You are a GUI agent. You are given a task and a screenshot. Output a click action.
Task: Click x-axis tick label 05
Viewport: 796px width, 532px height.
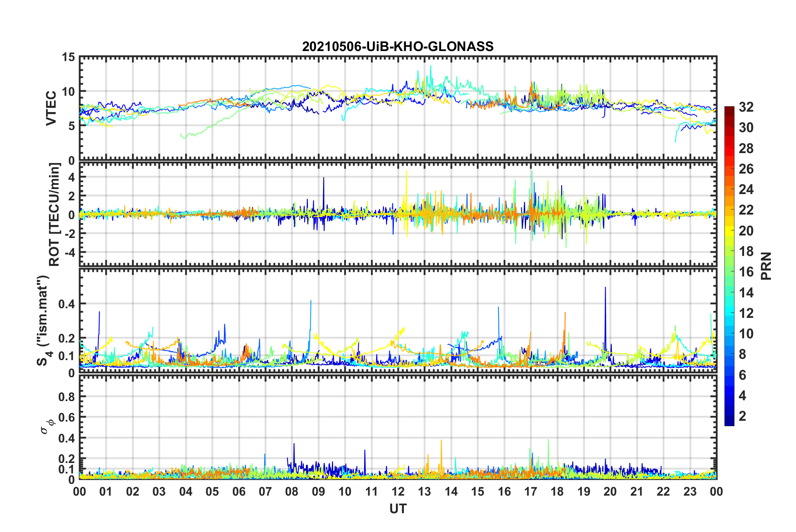click(212, 491)
